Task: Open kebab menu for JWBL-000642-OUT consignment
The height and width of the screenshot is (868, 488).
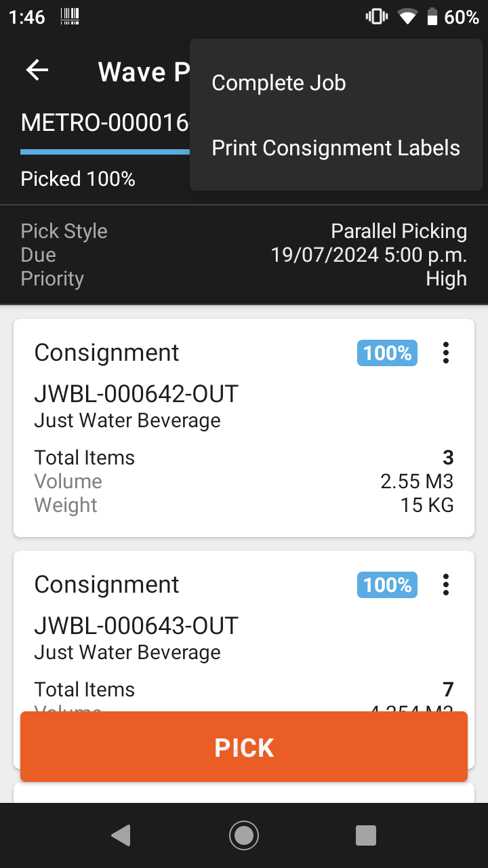Action: [446, 353]
